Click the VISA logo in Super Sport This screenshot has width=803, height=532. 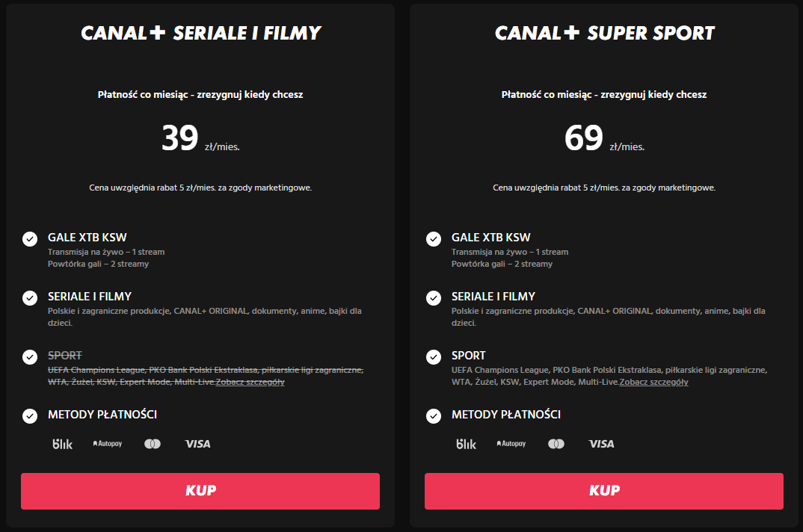point(602,444)
